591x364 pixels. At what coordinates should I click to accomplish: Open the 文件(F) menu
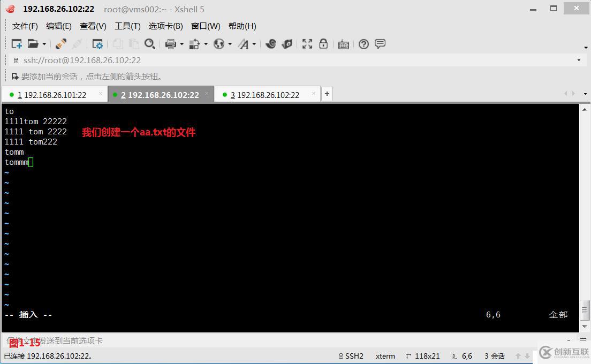click(25, 26)
